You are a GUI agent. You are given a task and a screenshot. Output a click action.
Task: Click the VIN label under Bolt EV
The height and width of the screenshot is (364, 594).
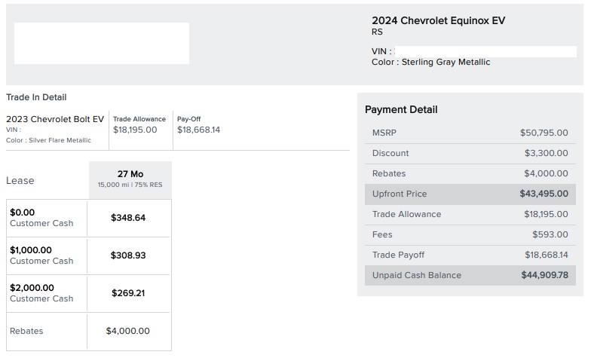click(14, 130)
